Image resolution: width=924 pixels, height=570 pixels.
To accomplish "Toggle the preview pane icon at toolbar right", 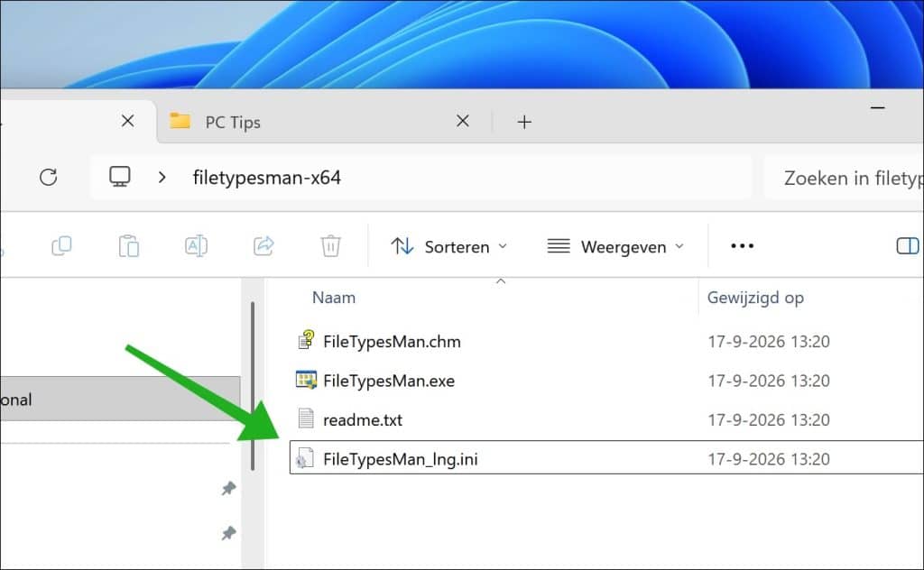I will click(x=908, y=245).
